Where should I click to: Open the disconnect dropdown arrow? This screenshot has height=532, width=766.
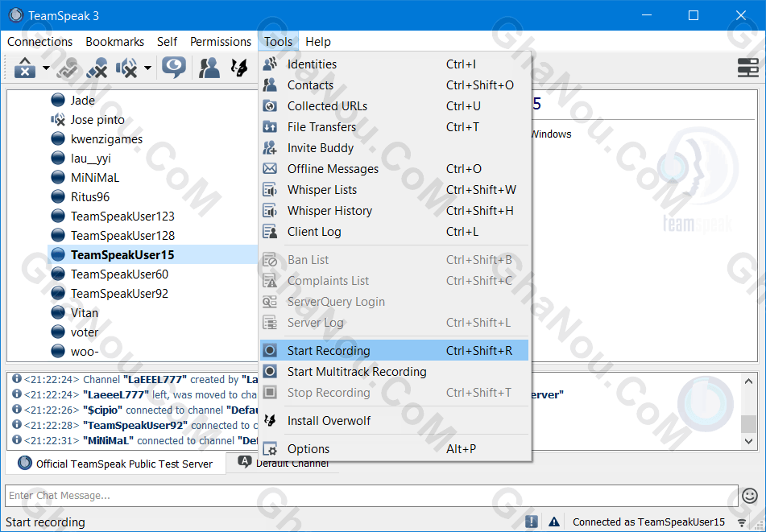[x=46, y=68]
